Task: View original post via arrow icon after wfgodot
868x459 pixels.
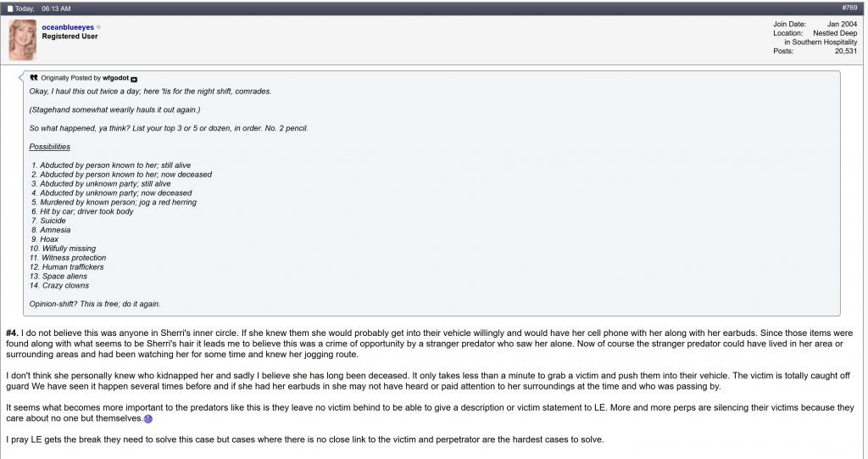Action: [134, 78]
